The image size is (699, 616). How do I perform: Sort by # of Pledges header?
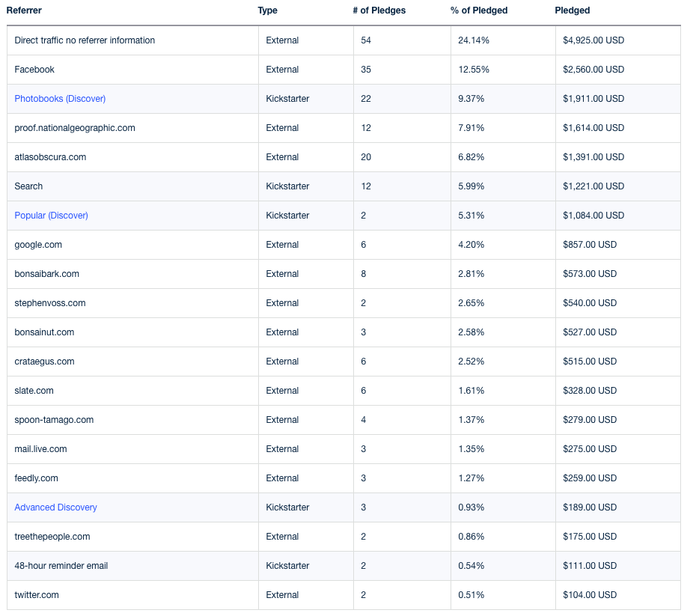(x=379, y=10)
